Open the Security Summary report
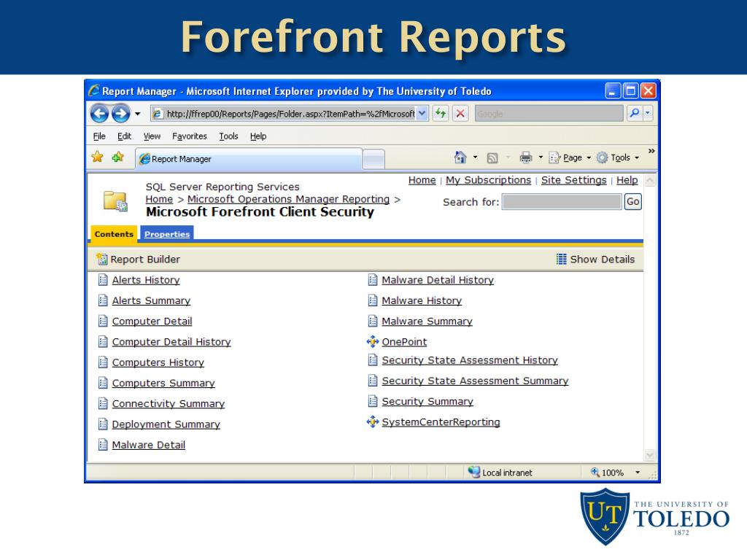 coord(427,401)
